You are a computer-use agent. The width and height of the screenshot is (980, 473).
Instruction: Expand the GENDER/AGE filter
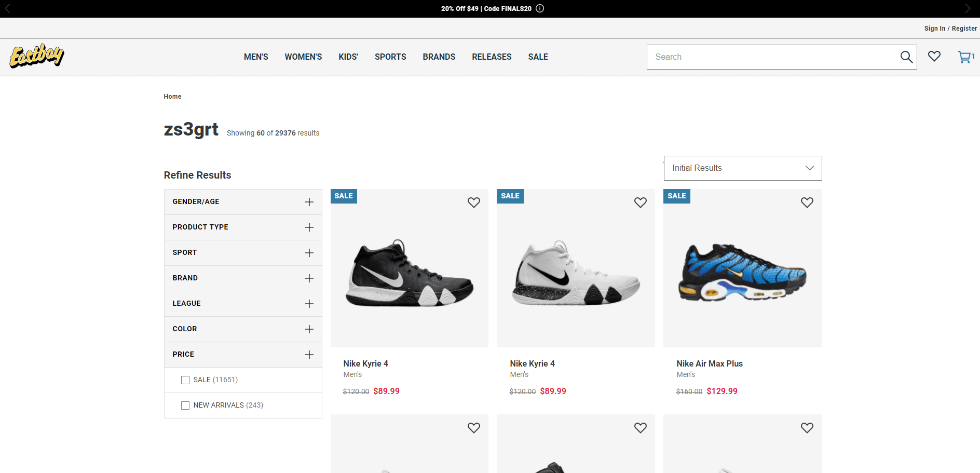tap(243, 202)
